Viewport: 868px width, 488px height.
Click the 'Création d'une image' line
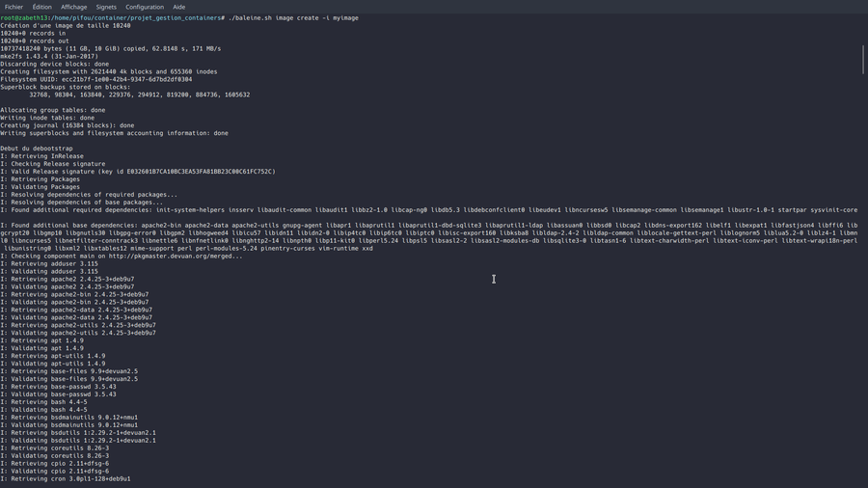[66, 26]
